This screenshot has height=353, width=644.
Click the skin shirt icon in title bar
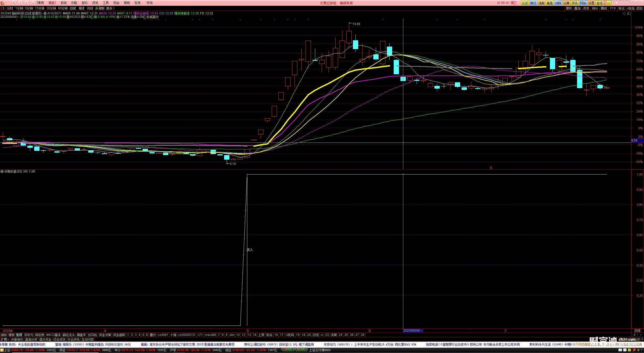(x=616, y=3)
